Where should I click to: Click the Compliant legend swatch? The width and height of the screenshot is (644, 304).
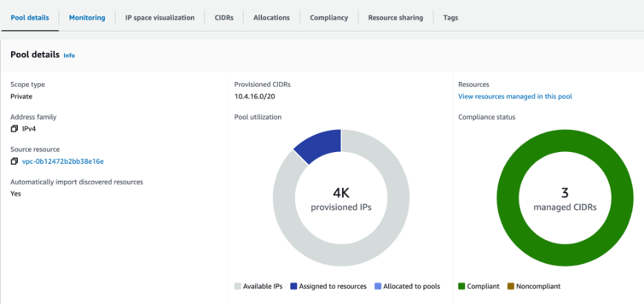[461, 286]
